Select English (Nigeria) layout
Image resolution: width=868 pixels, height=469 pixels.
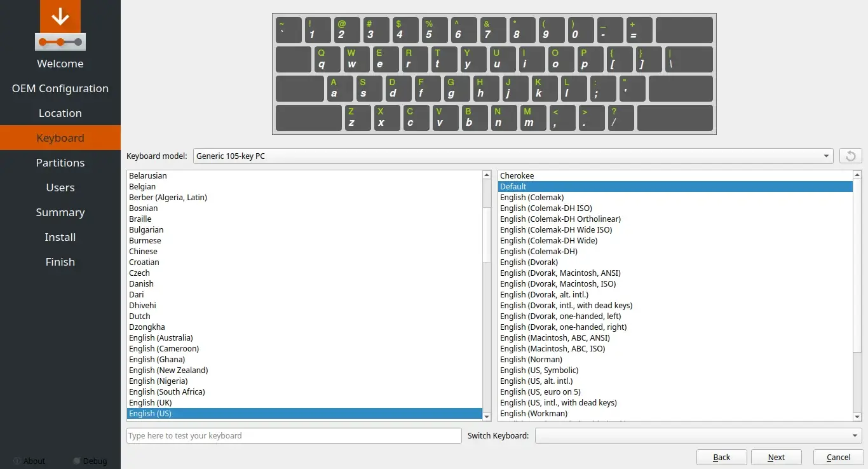pyautogui.click(x=305, y=381)
